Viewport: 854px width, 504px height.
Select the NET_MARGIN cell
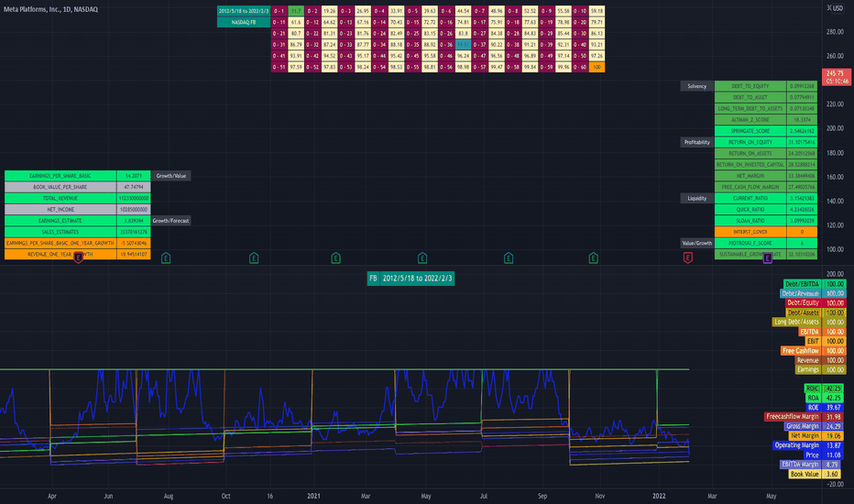coord(750,176)
